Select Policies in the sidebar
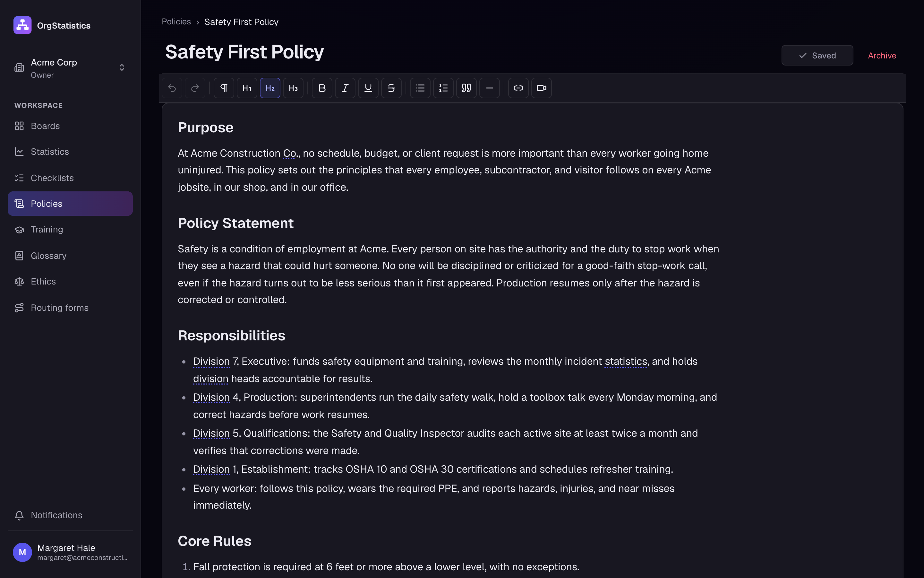Viewport: 924px width, 578px height. coord(70,204)
